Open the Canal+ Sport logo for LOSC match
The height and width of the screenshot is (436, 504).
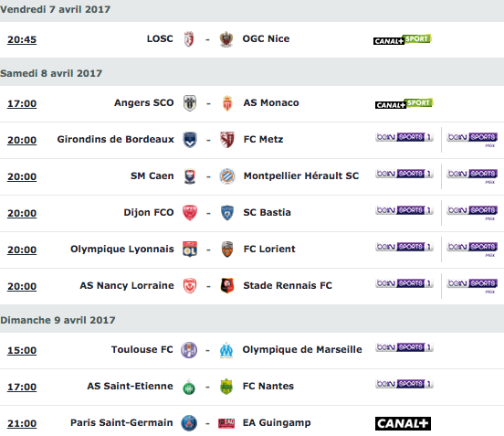(403, 39)
